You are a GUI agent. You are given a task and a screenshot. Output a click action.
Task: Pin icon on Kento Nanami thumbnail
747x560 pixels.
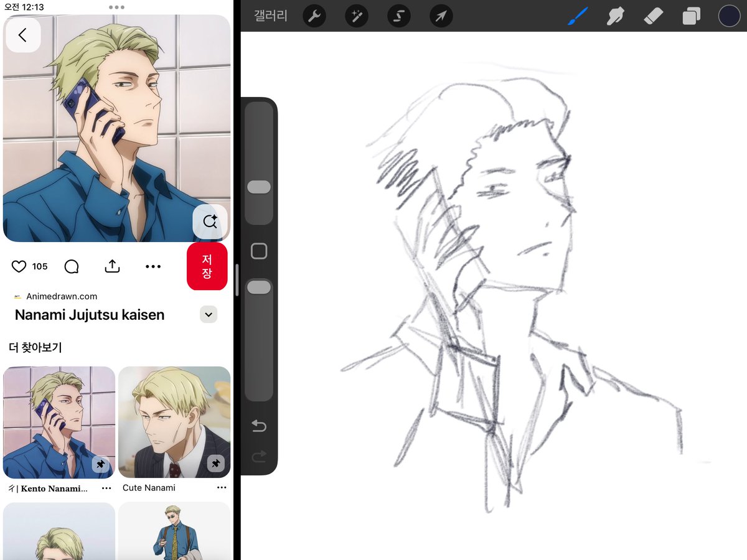click(100, 464)
